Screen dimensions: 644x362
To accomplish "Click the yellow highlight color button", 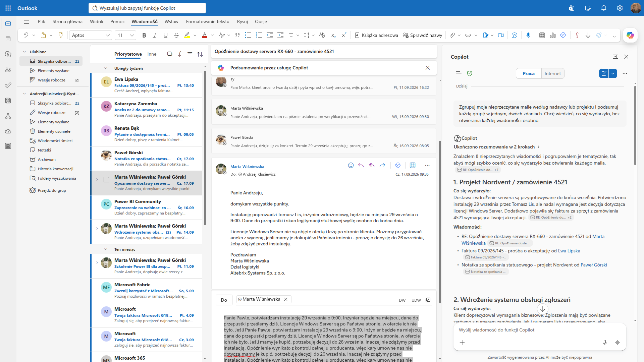I will coord(187,35).
